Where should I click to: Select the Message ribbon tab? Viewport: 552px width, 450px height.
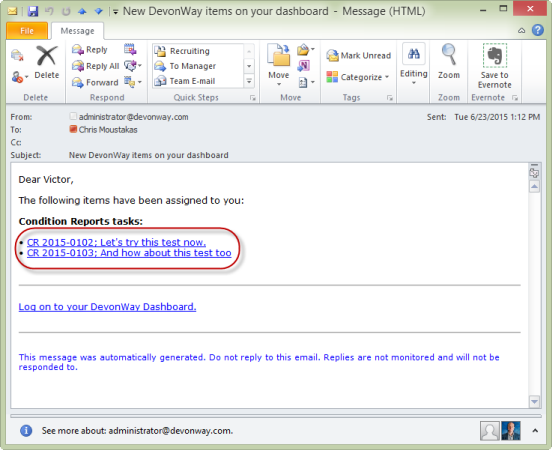coord(77,31)
